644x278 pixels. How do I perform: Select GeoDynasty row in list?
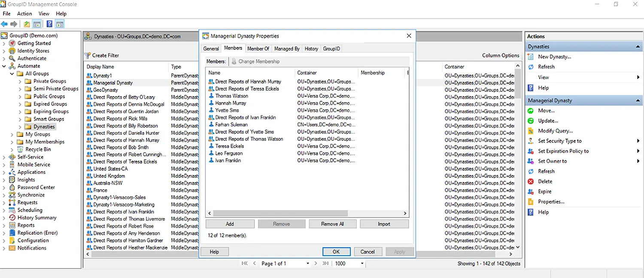(106, 90)
